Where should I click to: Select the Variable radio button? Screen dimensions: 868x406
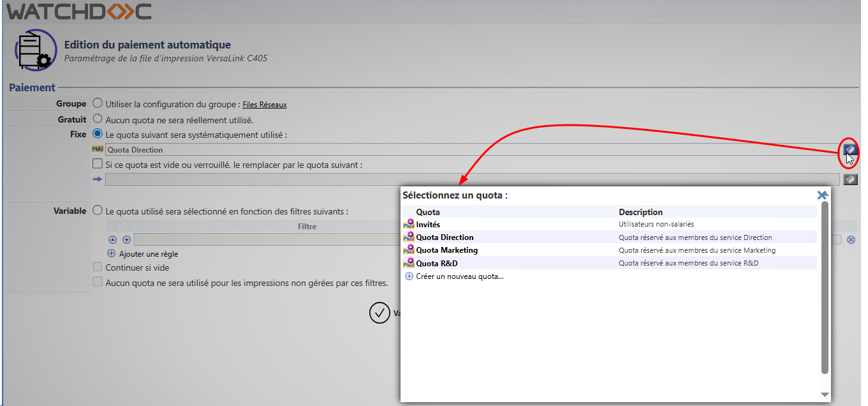click(x=97, y=210)
